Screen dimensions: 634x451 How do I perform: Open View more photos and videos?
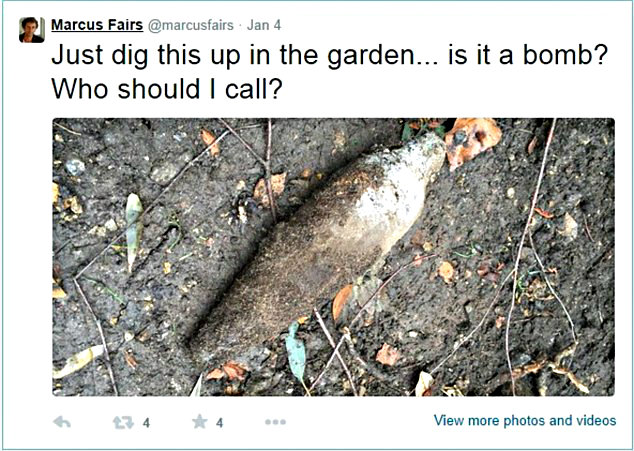pos(525,420)
